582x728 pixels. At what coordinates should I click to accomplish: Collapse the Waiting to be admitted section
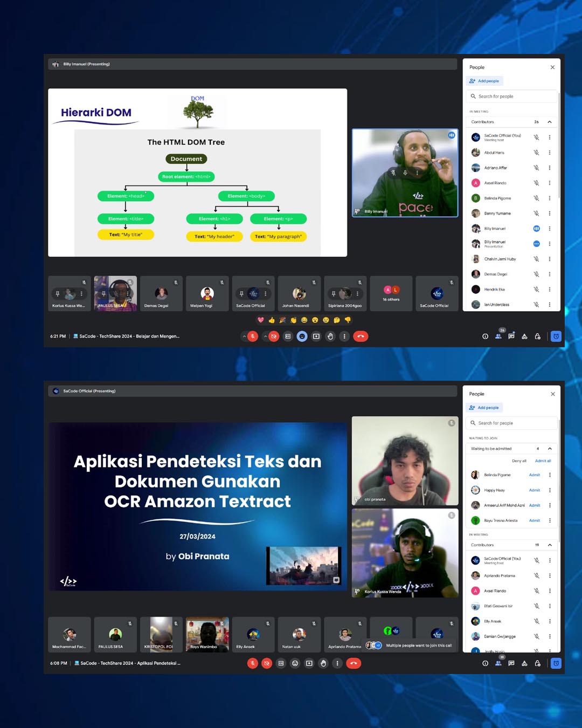tap(550, 449)
